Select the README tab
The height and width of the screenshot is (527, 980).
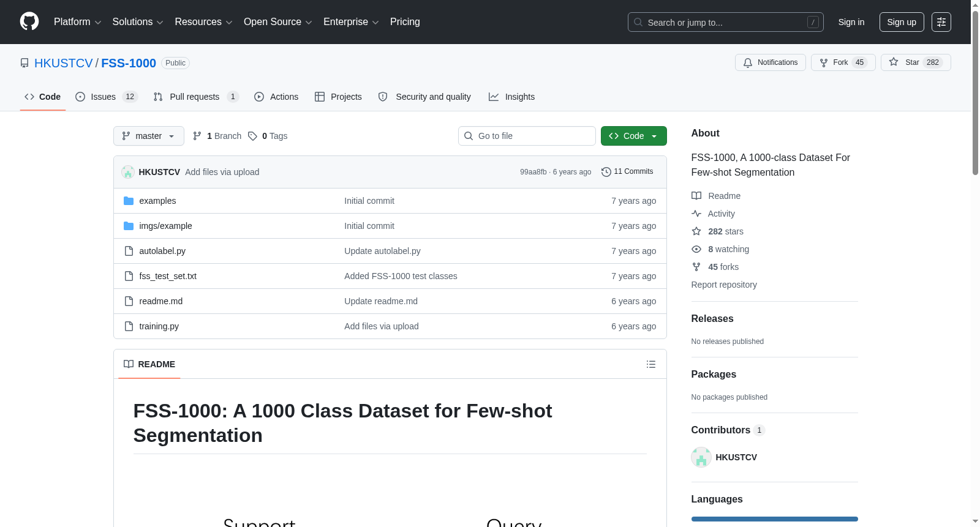(x=149, y=364)
